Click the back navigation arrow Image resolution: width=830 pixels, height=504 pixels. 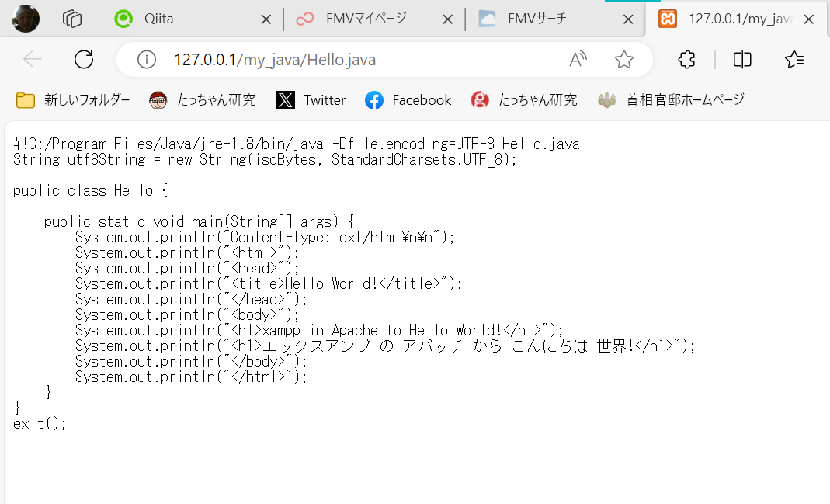point(32,59)
